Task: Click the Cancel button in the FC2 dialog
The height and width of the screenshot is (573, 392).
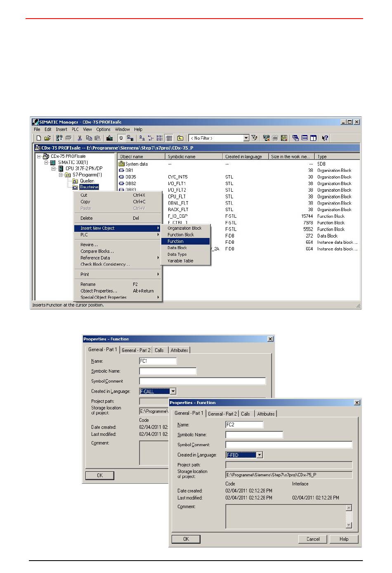Action: [313, 539]
